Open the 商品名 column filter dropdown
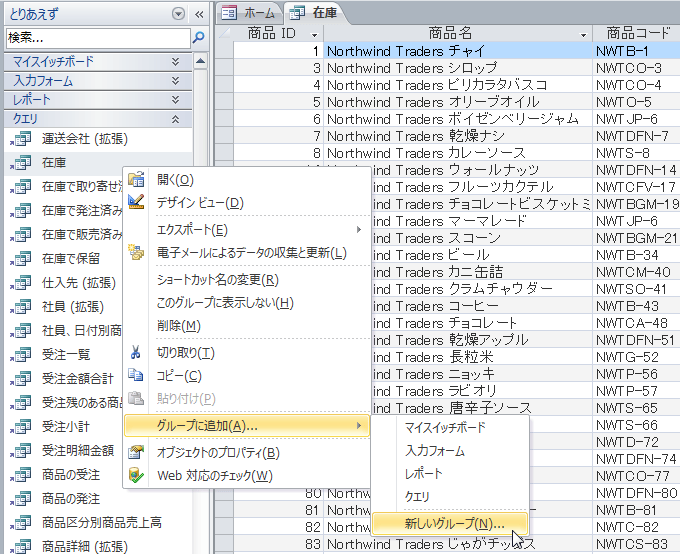 tap(583, 35)
